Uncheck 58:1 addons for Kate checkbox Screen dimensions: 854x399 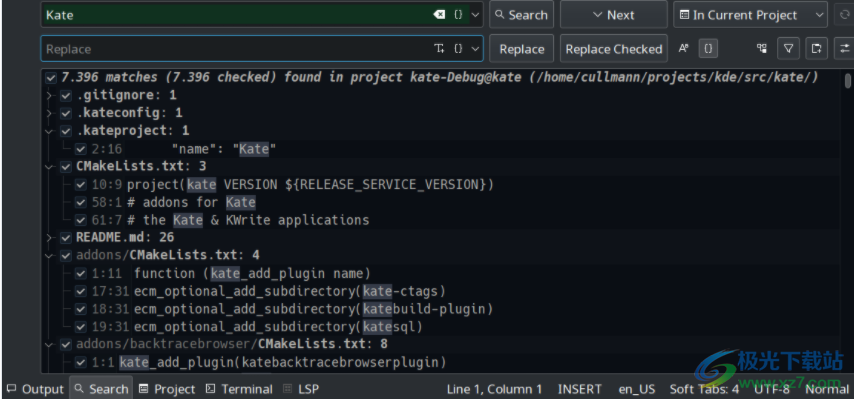point(81,202)
